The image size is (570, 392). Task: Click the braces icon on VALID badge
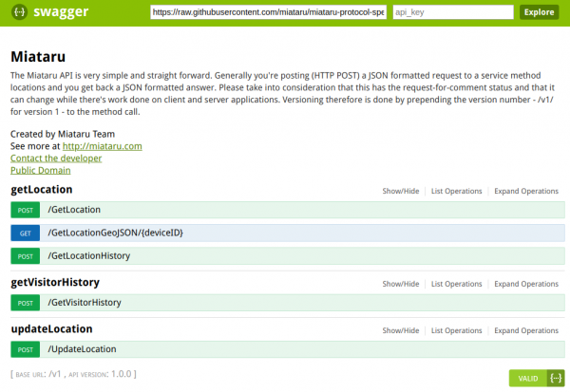point(556,378)
